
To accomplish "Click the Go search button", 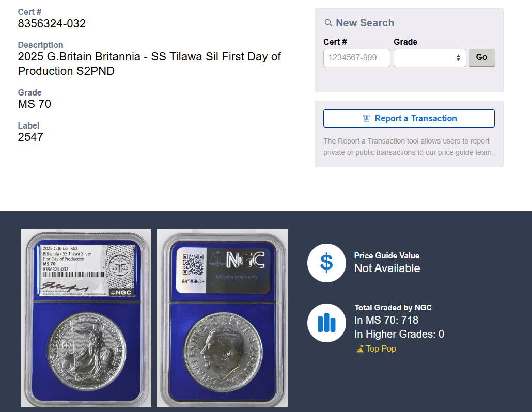I will (x=481, y=57).
